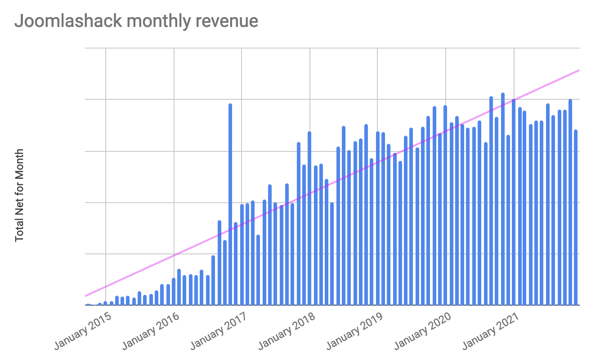Click the January 2020 axis label

point(422,332)
